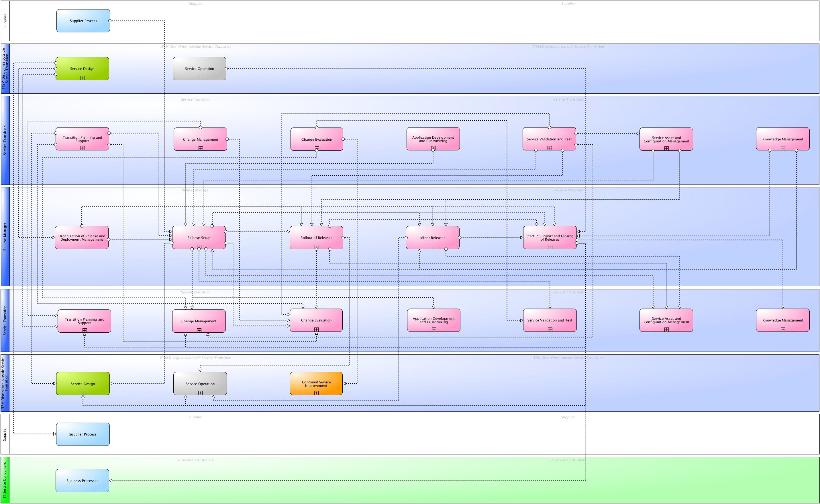Expand the Rollout of Releases subprocess

(316, 247)
